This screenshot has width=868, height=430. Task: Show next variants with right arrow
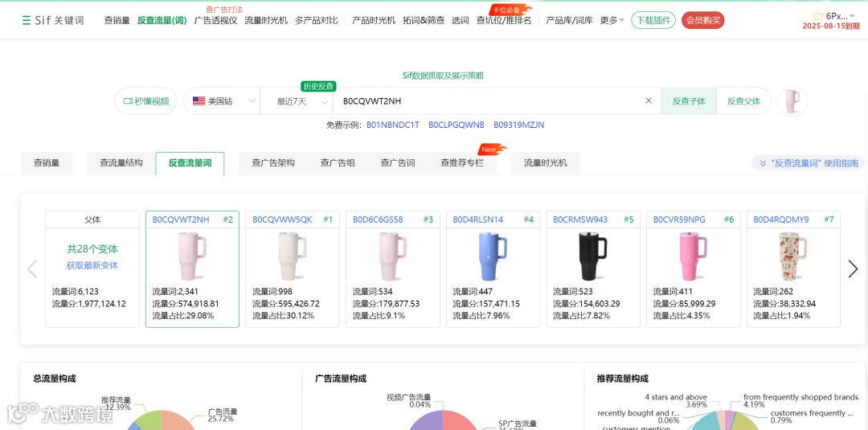point(853,269)
